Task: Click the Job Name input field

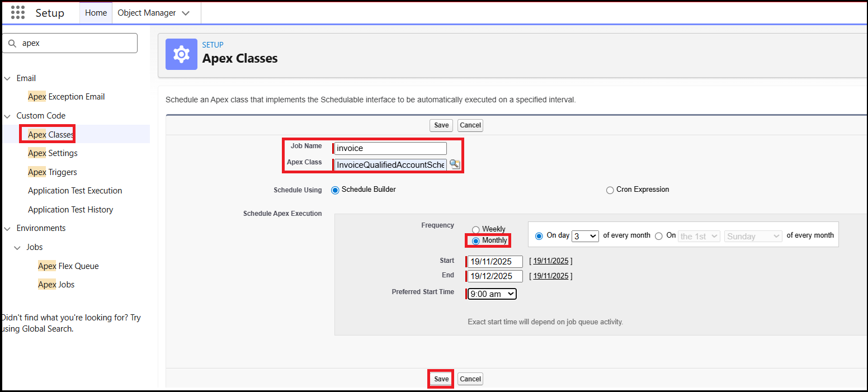Action: 390,148
